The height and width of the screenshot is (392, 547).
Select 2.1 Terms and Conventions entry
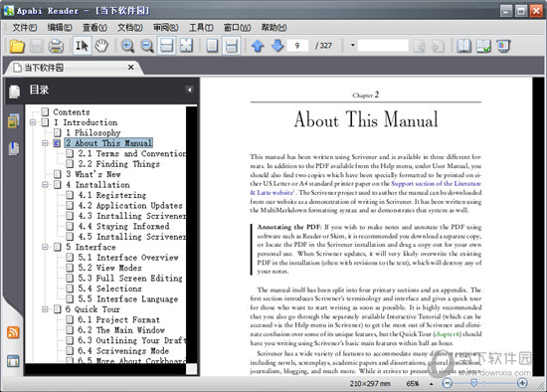pyautogui.click(x=132, y=153)
